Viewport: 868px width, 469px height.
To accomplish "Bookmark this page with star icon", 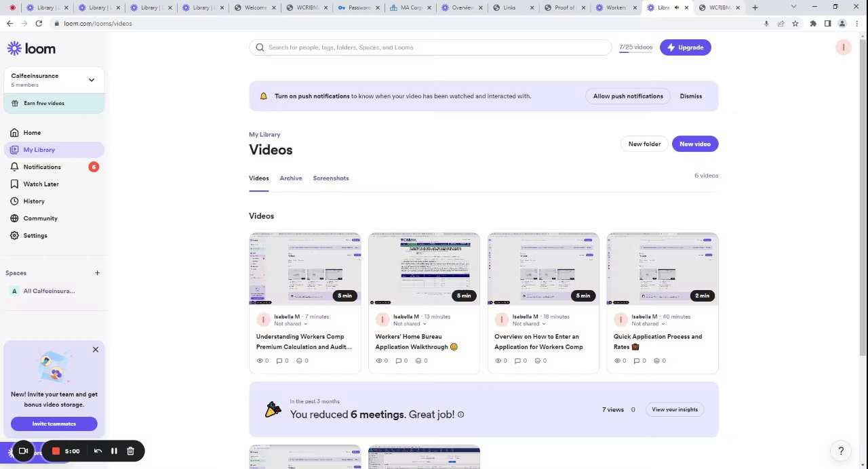I will [x=795, y=23].
